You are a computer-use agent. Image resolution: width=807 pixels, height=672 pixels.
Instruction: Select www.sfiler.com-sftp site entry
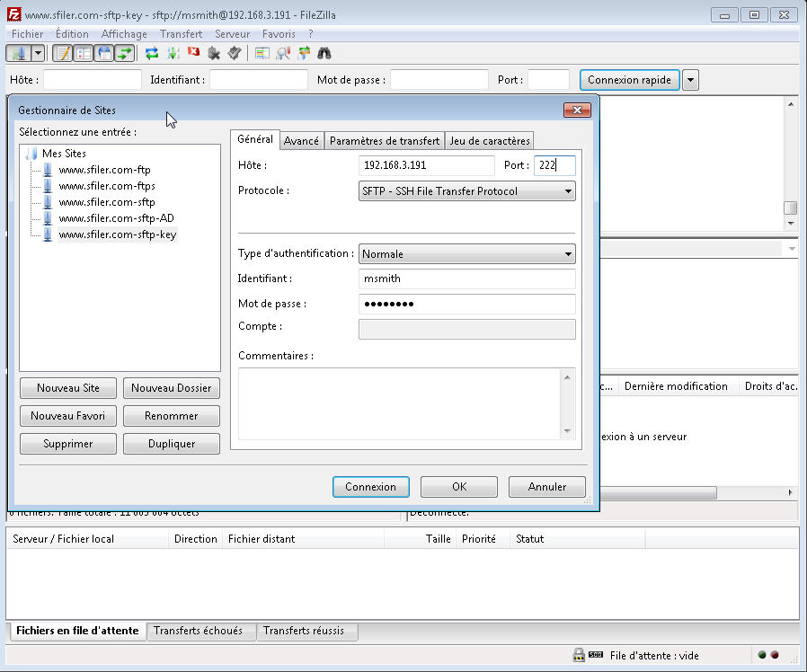tap(107, 202)
